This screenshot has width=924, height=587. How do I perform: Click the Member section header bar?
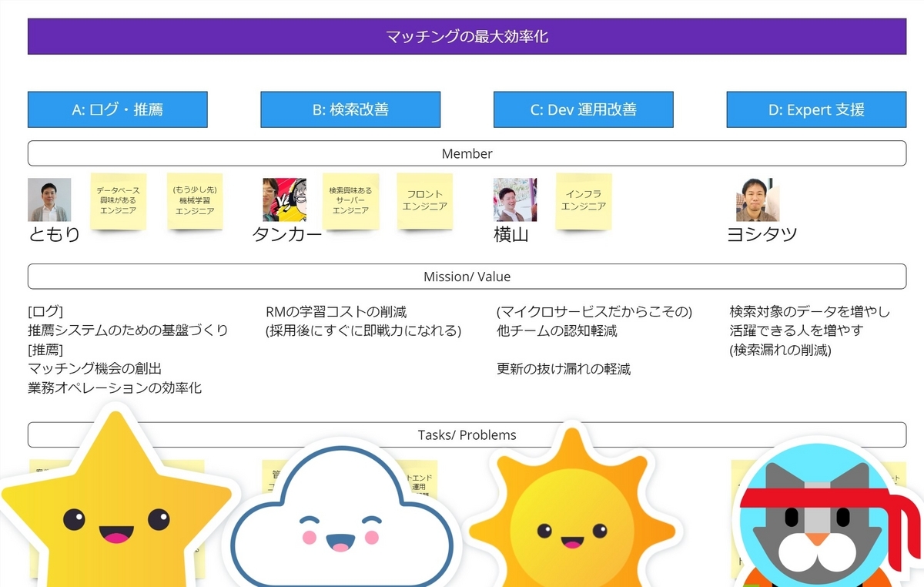point(467,153)
